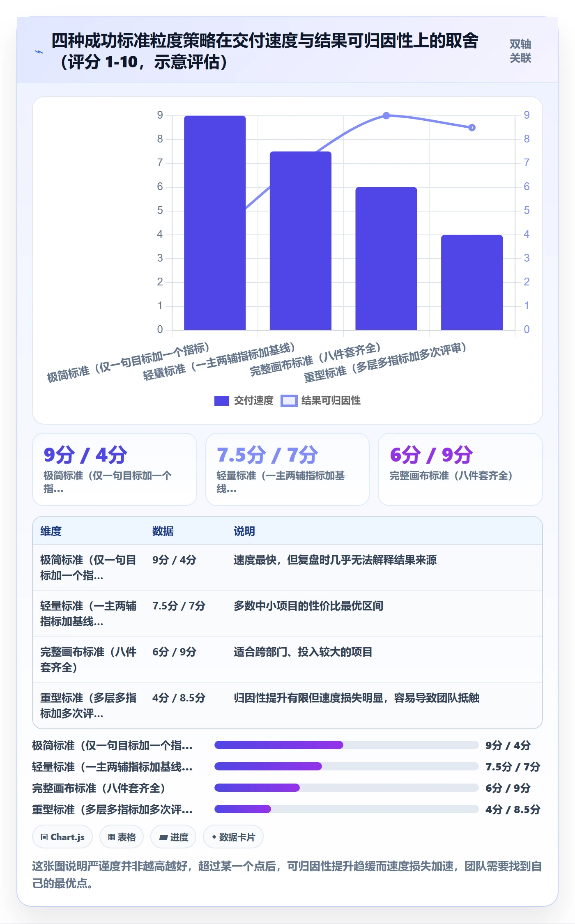The width and height of the screenshot is (575, 924).
Task: Click the 轻量标准 progress bar
Action: pyautogui.click(x=346, y=766)
